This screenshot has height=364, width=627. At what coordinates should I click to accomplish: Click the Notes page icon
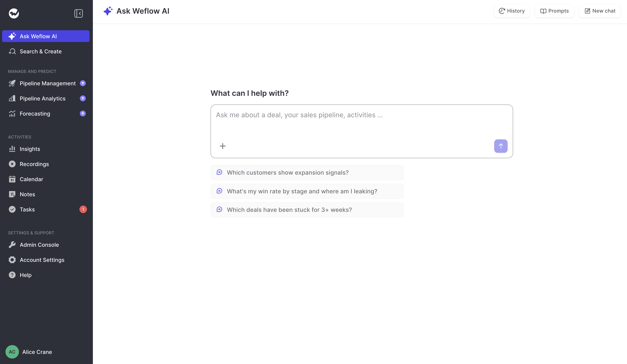[x=12, y=195]
